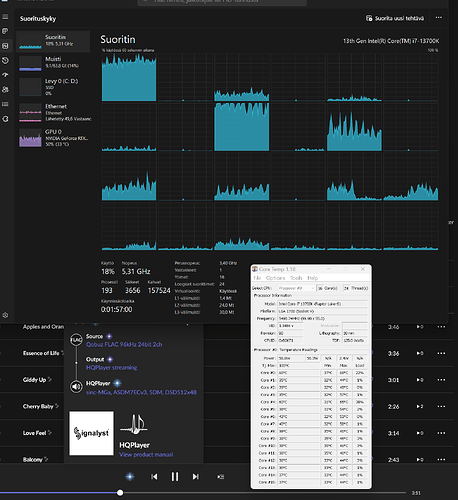Open the Startup apps icon in Task Manager
This screenshot has width=458, height=500.
[5, 75]
